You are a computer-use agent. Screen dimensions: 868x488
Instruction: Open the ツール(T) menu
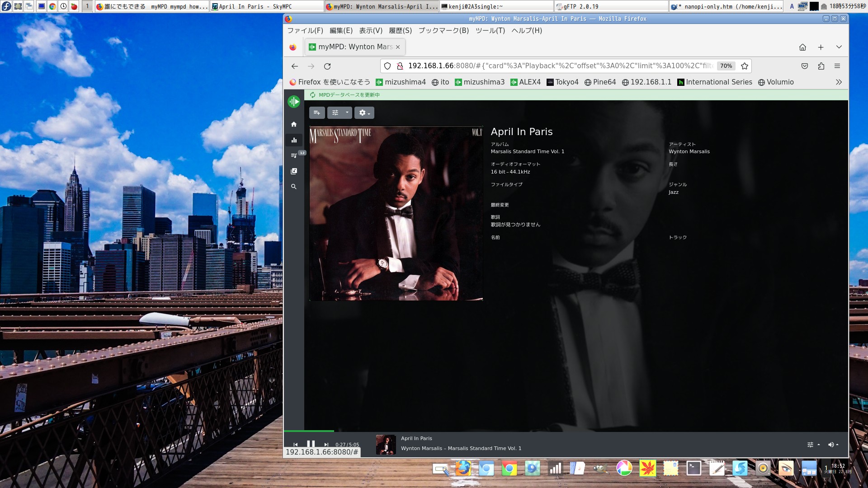(490, 31)
